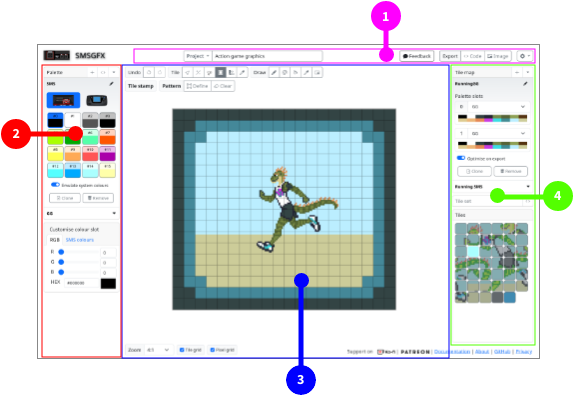Toggle Emulate system colours switch
This screenshot has height=401, width=575.
click(55, 185)
